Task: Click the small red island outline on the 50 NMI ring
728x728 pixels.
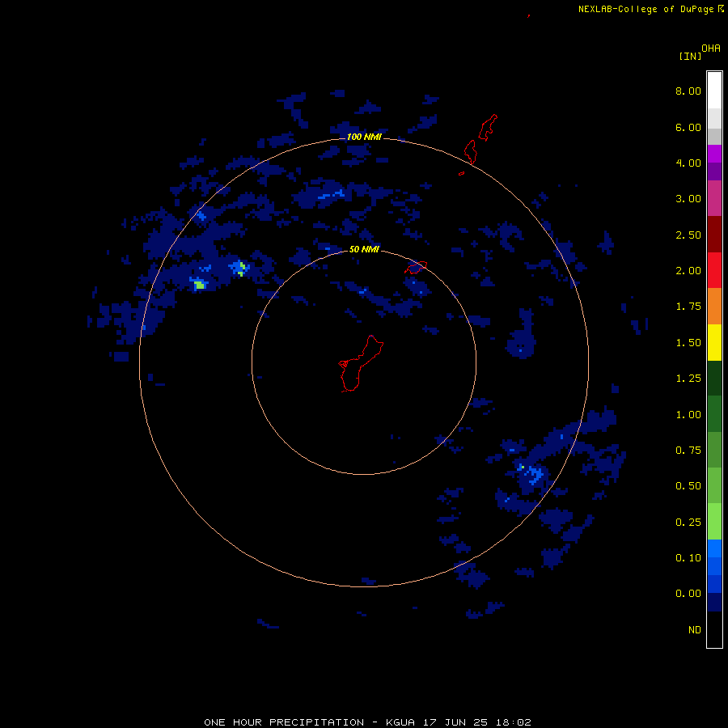Action: pyautogui.click(x=416, y=268)
